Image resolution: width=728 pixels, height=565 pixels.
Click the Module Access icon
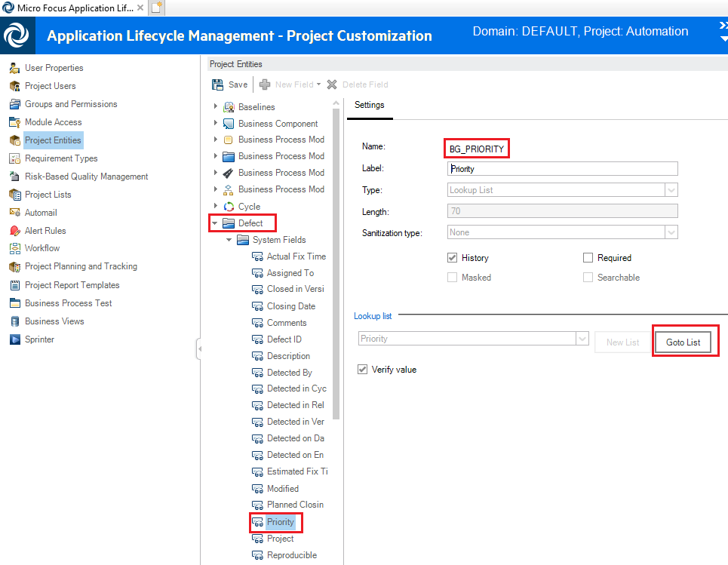pyautogui.click(x=14, y=122)
